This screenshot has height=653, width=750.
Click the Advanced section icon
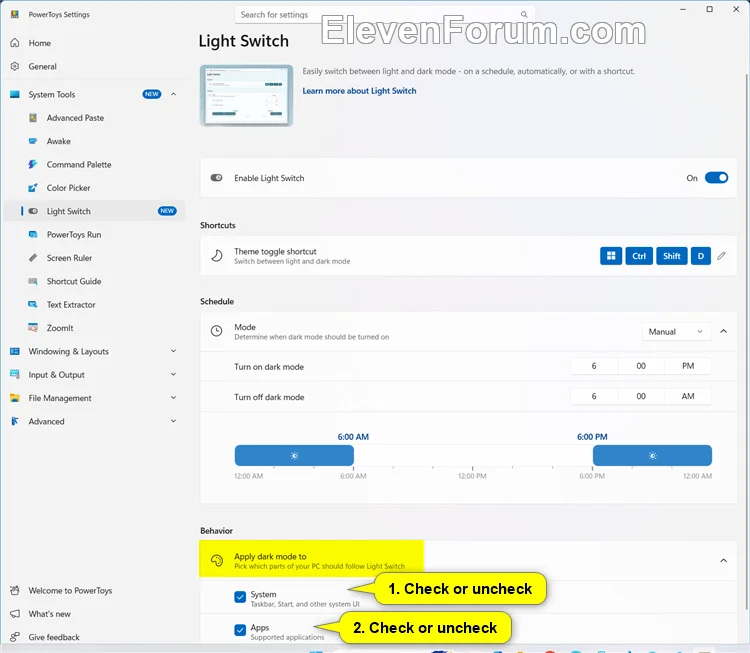15,421
